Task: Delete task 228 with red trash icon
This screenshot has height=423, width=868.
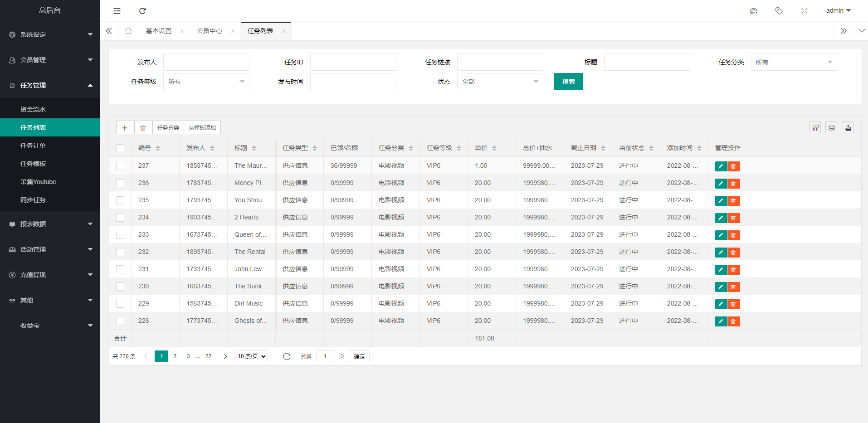Action: pyautogui.click(x=733, y=321)
